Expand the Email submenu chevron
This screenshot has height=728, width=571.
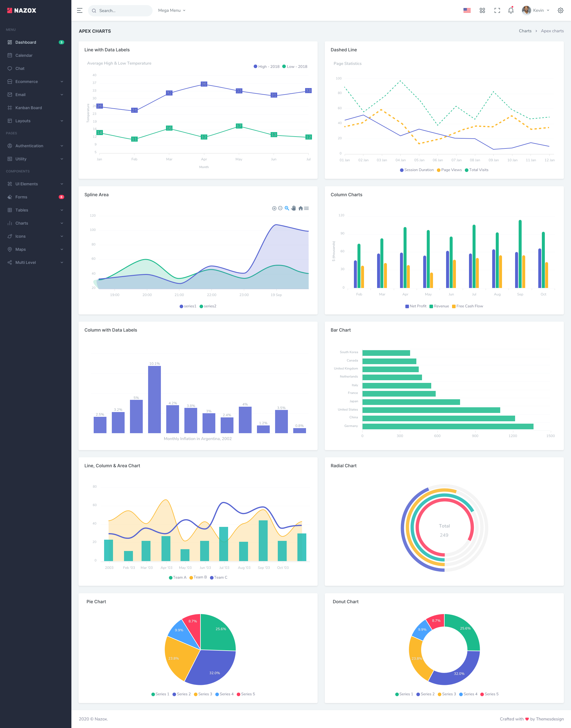click(x=62, y=95)
